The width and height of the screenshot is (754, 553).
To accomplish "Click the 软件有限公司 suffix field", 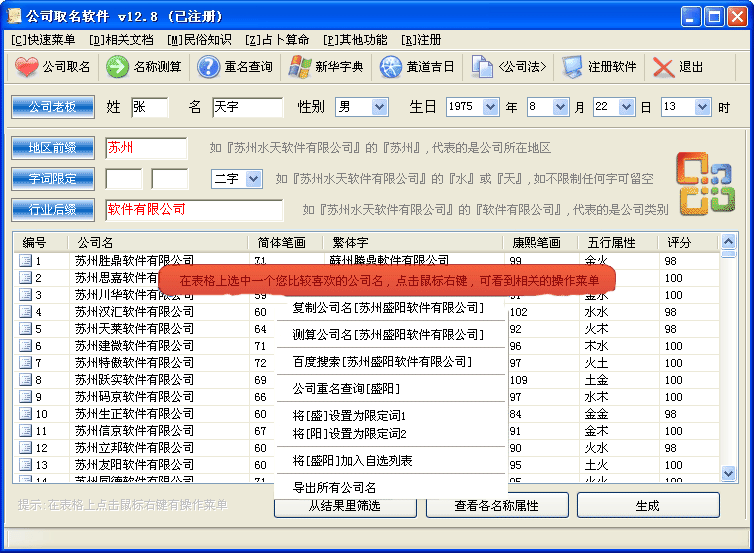I will pos(194,210).
